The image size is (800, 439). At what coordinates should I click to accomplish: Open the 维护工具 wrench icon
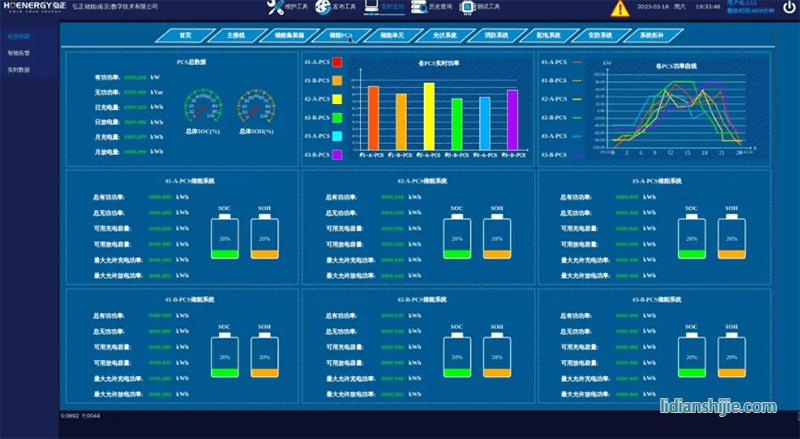pyautogui.click(x=275, y=8)
